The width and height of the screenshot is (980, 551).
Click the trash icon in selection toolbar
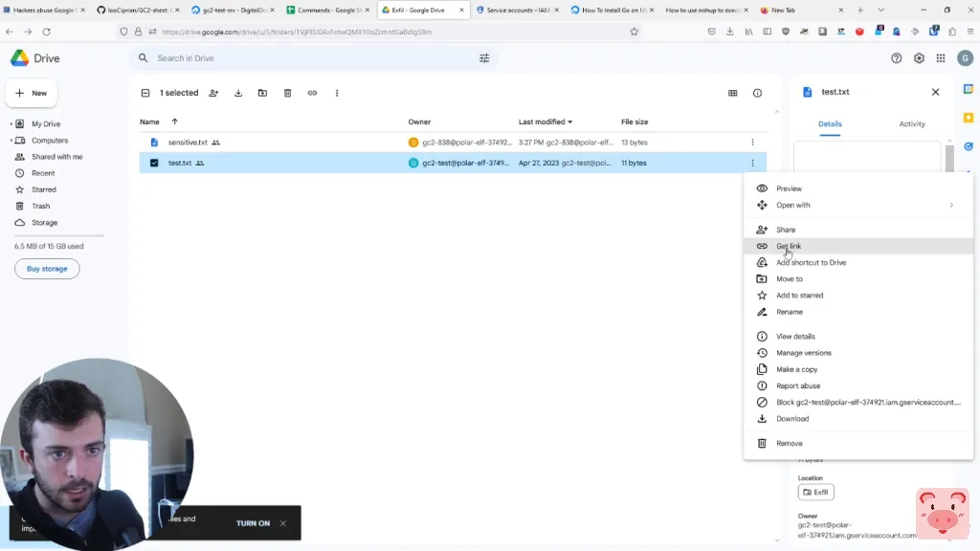287,93
